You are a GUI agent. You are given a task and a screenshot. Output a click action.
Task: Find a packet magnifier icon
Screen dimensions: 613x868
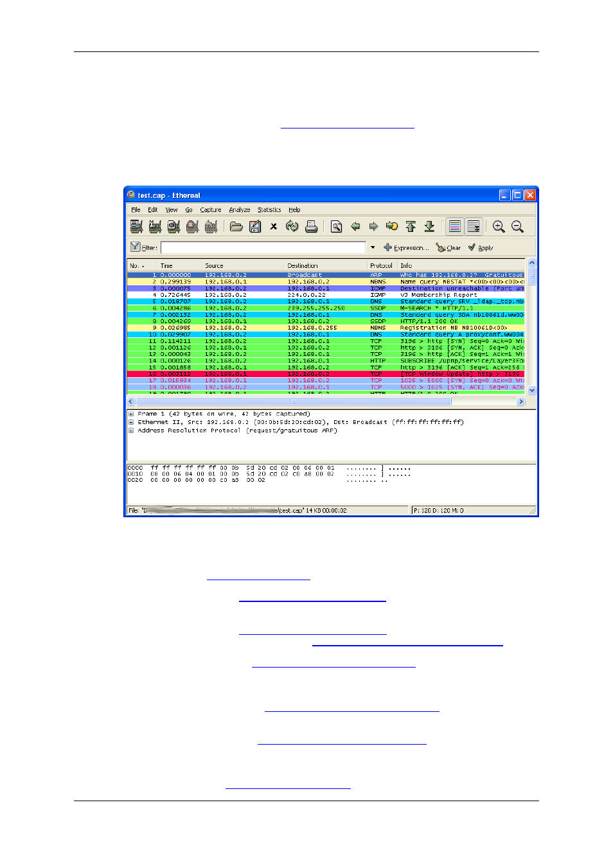coord(337,226)
